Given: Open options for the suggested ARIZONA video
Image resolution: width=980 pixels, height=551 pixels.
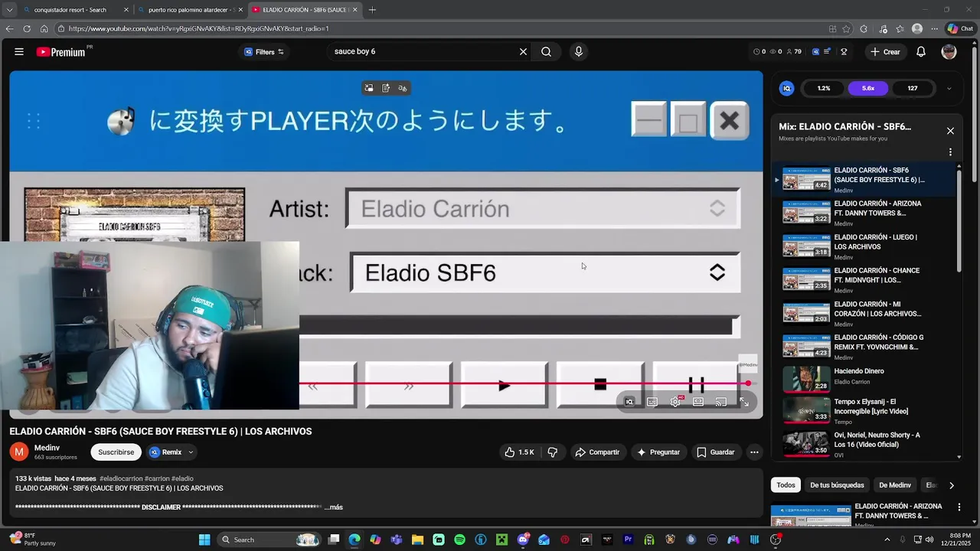Looking at the screenshot, I should [x=959, y=507].
